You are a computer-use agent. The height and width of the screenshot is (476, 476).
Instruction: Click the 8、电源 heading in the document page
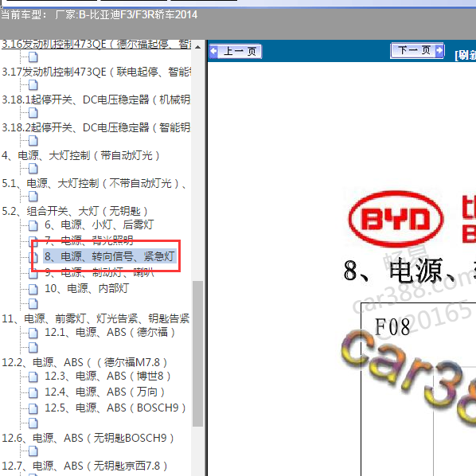409,270
